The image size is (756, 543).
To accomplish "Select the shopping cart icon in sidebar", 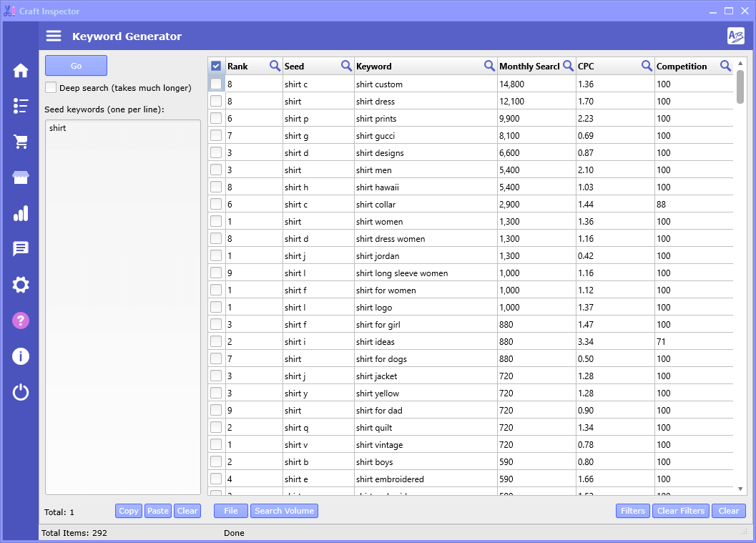I will (x=20, y=142).
